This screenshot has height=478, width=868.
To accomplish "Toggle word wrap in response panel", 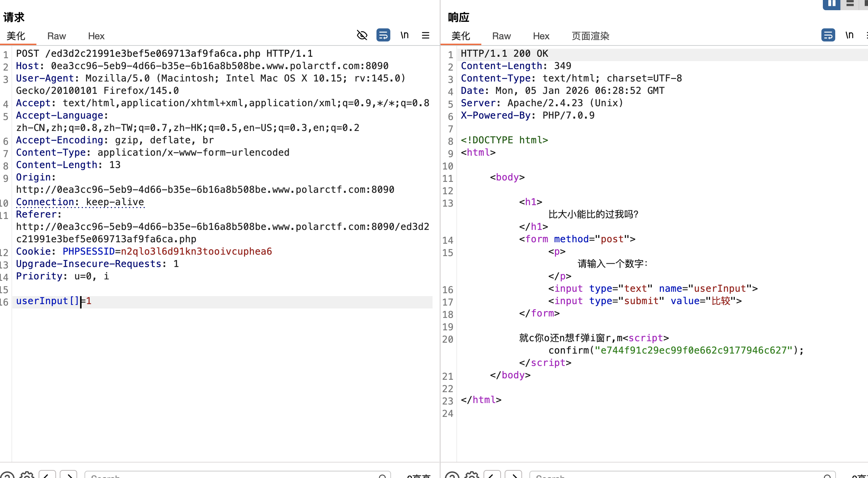I will 828,35.
